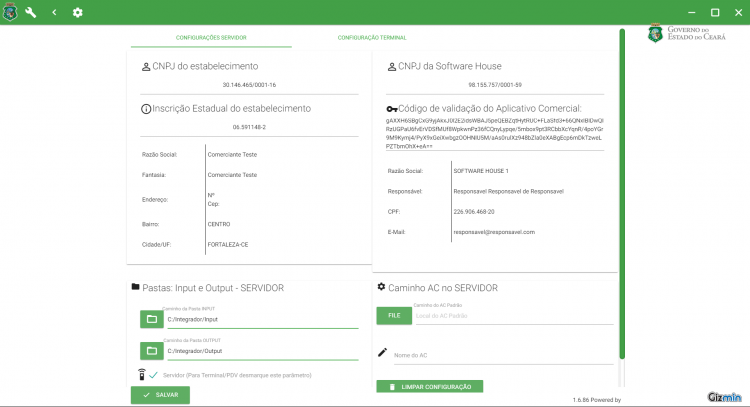Screen dimensions: 750x407
Task: Click the green vertical scrollbar
Action: click(x=622, y=194)
